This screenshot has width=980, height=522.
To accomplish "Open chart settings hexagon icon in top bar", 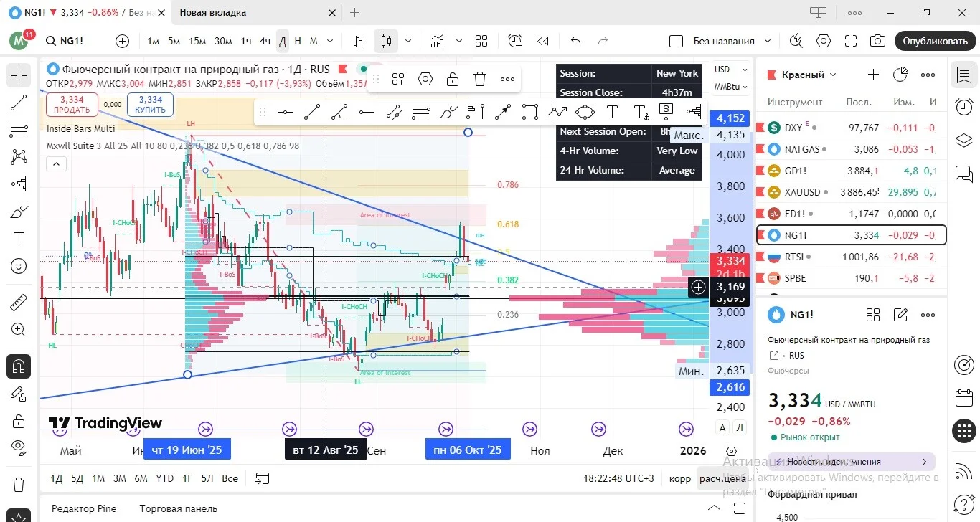I will click(824, 41).
